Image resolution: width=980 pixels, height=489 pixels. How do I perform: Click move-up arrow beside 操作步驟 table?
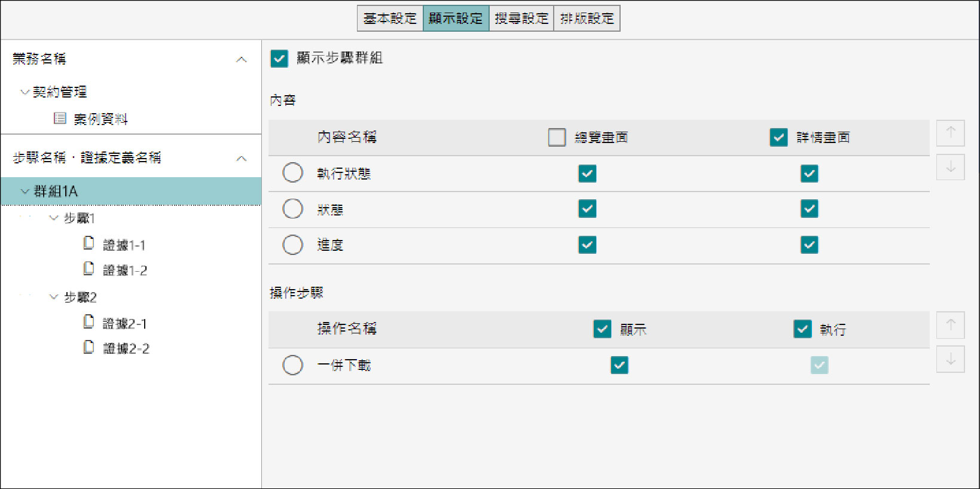[950, 325]
